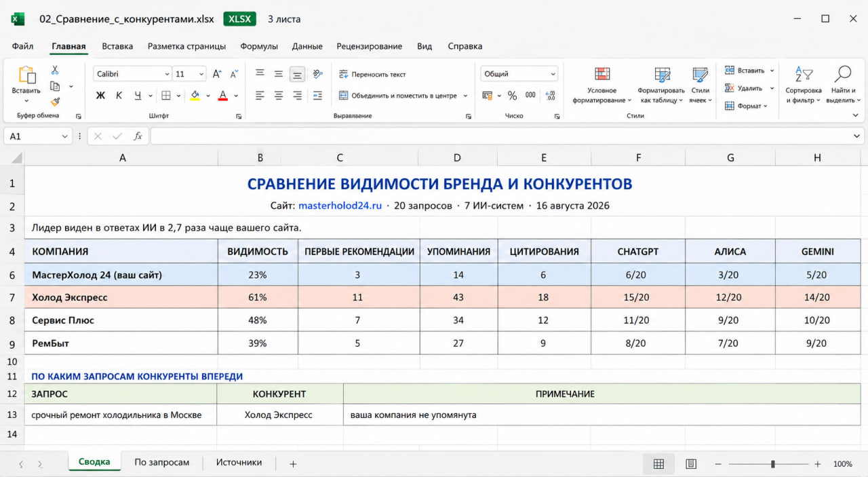Switch to the По запросам sheet

(x=161, y=462)
